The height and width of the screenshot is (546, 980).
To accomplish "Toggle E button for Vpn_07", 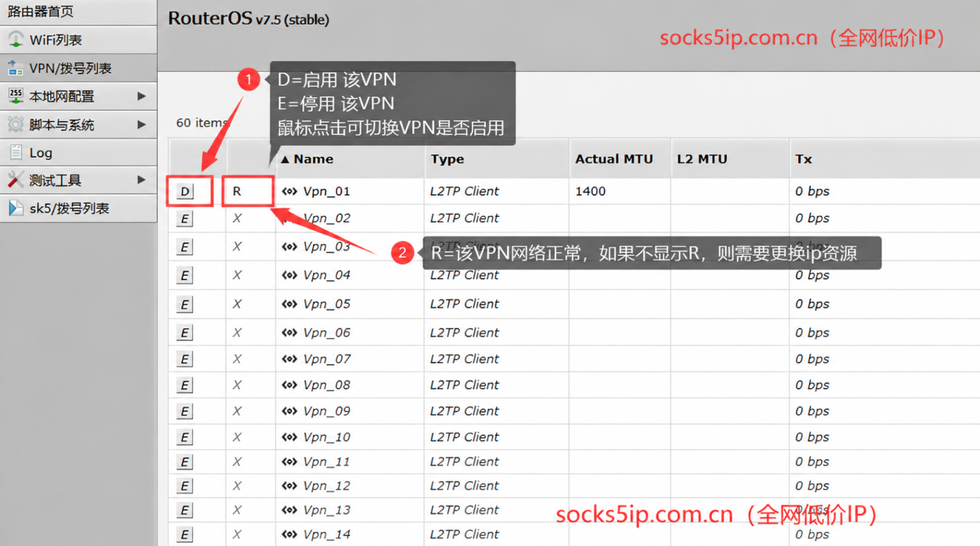I will 184,359.
